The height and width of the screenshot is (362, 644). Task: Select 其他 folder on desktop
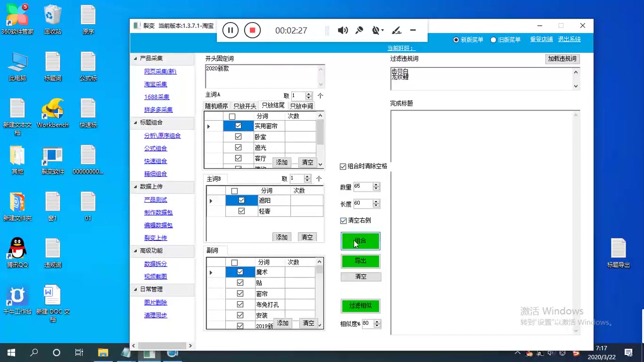tap(17, 160)
